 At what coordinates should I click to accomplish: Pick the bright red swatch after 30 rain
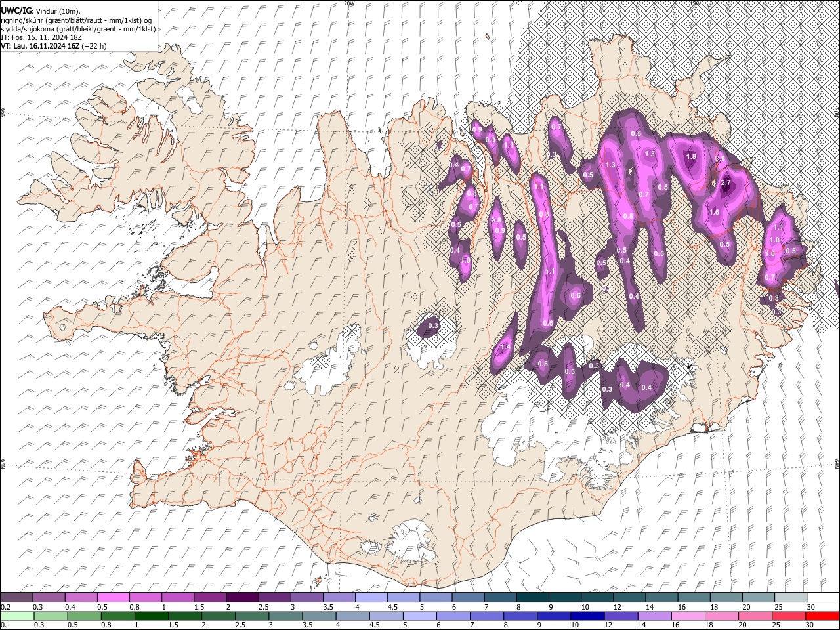(x=822, y=616)
